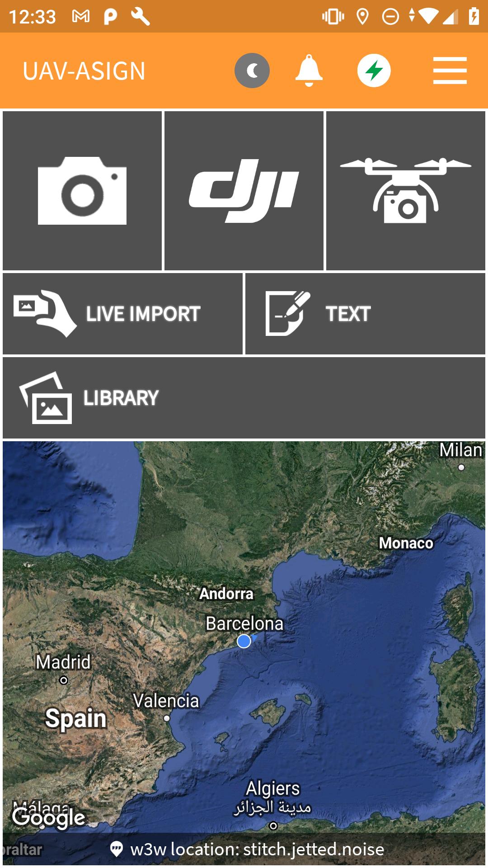Viewport: 488px width, 868px height.
Task: Tap the UAV-ASIGN app title
Action: pyautogui.click(x=84, y=71)
